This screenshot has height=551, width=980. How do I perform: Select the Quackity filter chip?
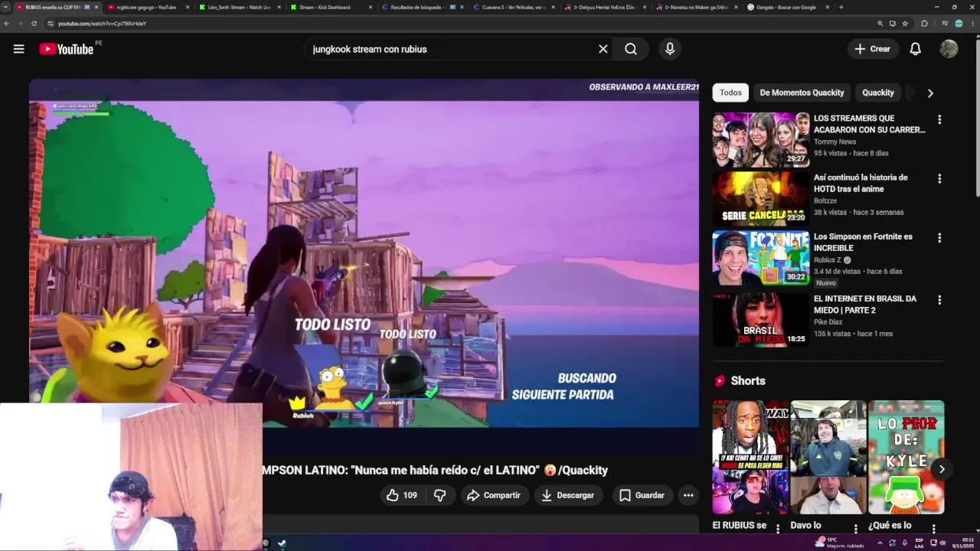pyautogui.click(x=878, y=93)
